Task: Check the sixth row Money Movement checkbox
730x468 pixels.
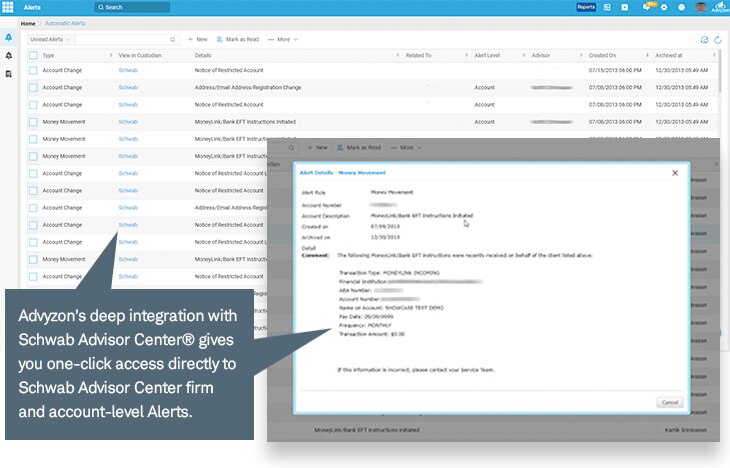Action: (x=33, y=156)
